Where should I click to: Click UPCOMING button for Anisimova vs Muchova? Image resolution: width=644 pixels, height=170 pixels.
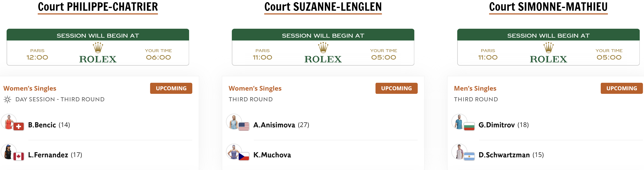pos(397,88)
